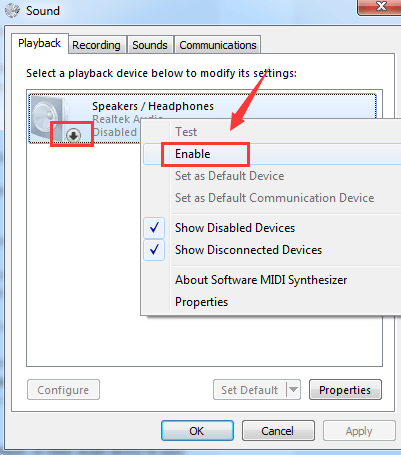
Task: Open About Software MIDI Synthesizer
Action: [261, 280]
